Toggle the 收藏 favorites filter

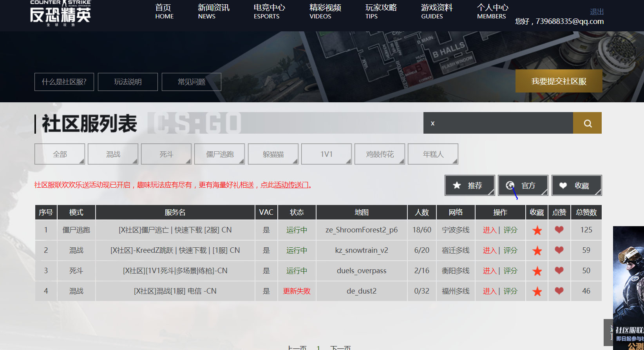click(577, 185)
